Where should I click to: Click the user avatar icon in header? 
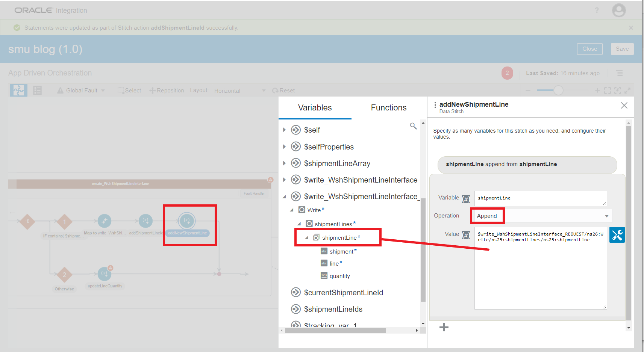pyautogui.click(x=618, y=11)
